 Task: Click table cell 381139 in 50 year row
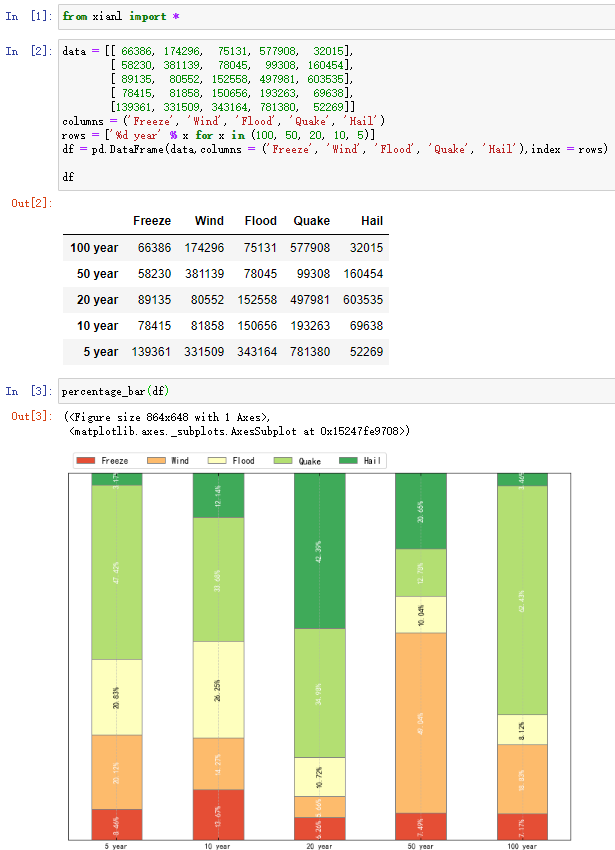[204, 274]
